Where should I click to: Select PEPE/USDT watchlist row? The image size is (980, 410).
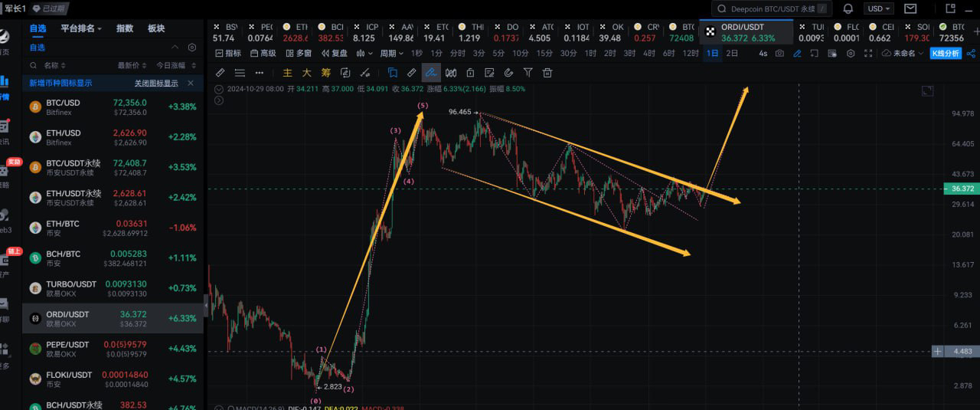tap(113, 349)
